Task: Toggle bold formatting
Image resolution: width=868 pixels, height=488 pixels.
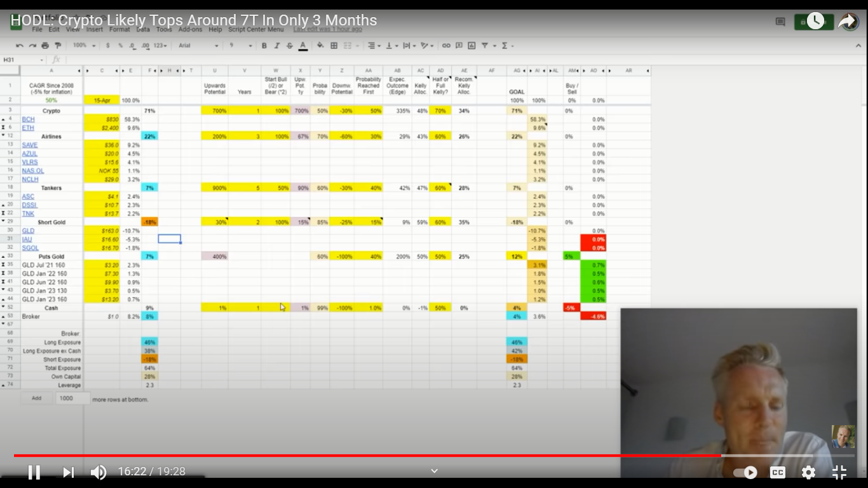Action: 264,46
